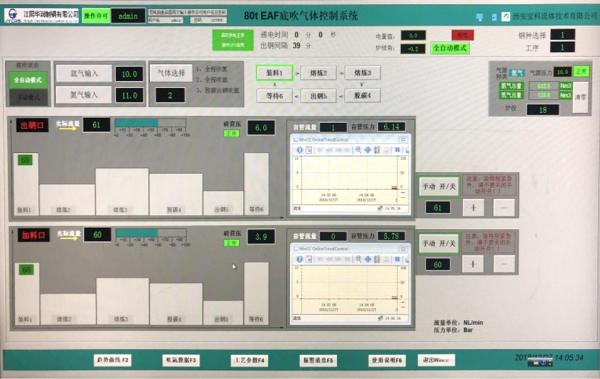Click the 脱碳4 process step button
600x379 pixels.
(x=362, y=95)
